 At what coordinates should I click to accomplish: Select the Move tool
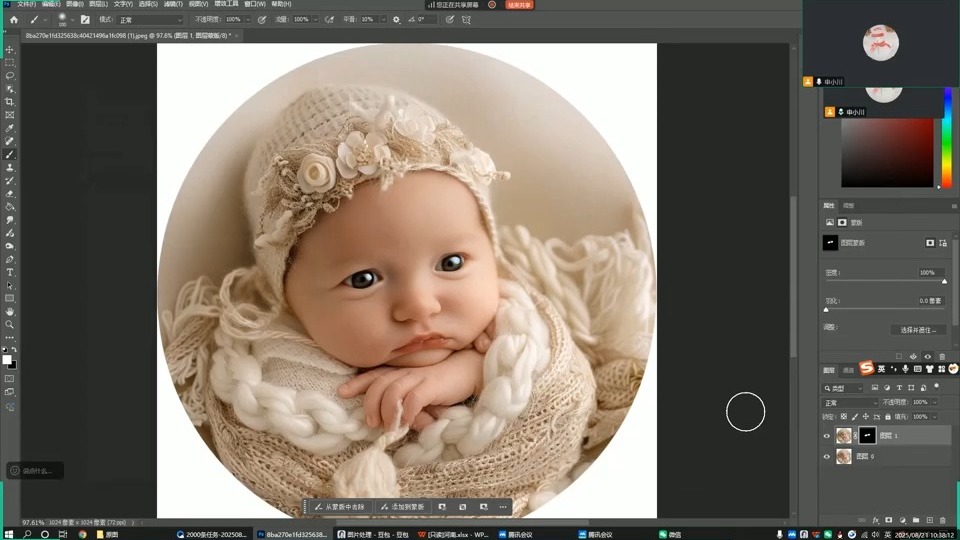pyautogui.click(x=9, y=50)
